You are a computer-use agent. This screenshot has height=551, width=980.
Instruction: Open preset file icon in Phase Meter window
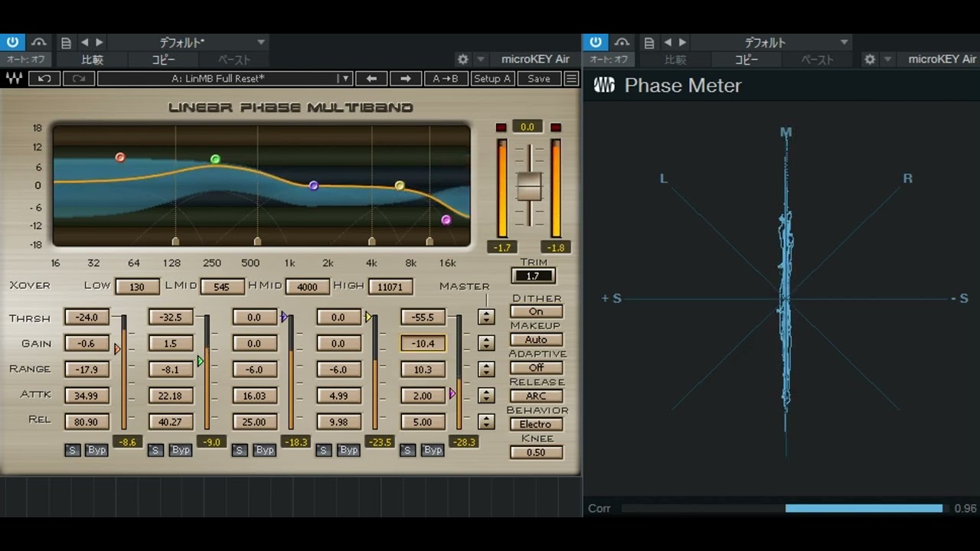point(649,43)
